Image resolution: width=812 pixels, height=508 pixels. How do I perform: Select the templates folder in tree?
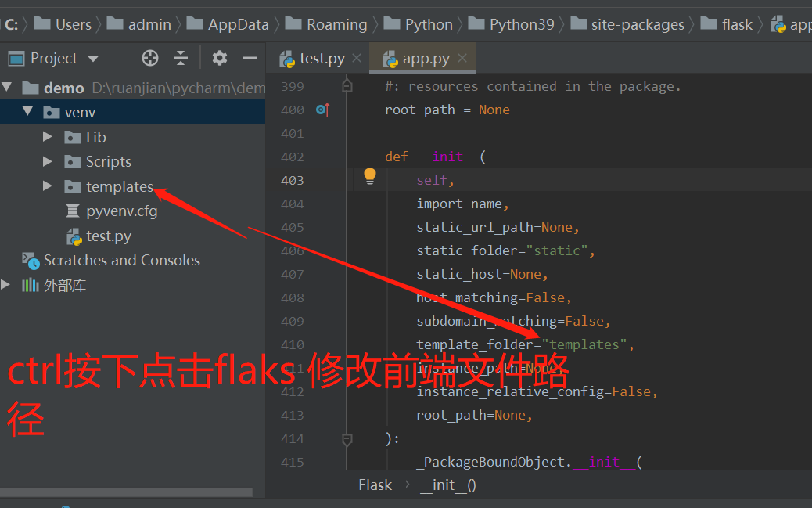click(120, 186)
